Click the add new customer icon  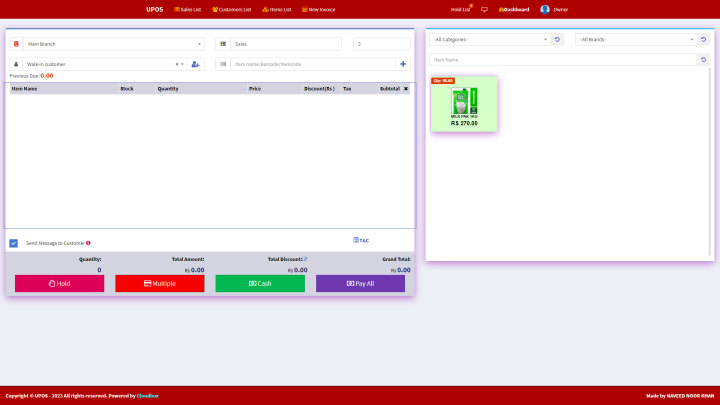point(196,64)
